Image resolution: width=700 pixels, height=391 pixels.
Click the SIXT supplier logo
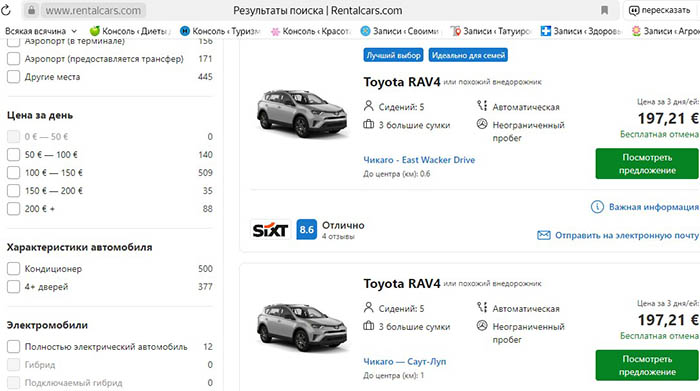point(270,230)
